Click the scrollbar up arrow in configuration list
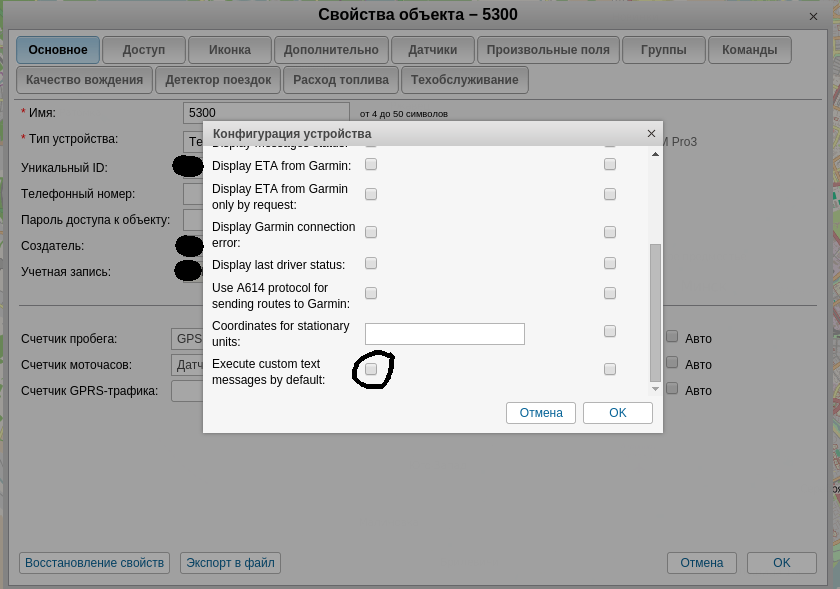 pyautogui.click(x=656, y=149)
